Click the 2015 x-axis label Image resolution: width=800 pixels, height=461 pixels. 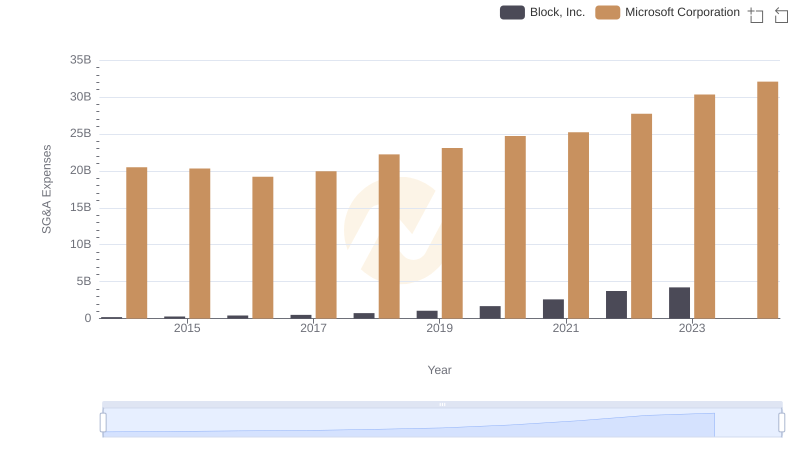tap(187, 328)
